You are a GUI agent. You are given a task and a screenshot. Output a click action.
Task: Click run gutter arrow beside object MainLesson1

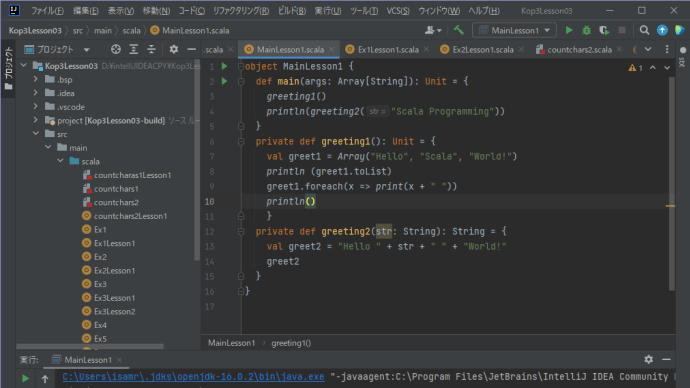(224, 66)
